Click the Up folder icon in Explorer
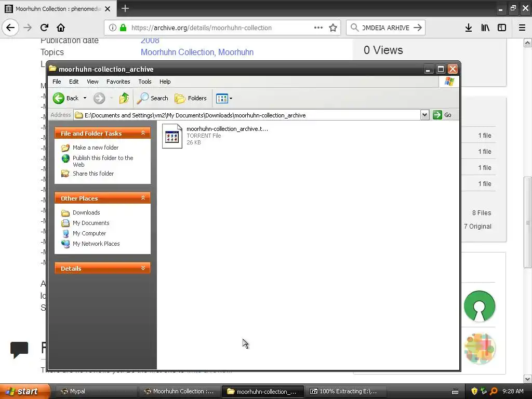 pos(124,98)
